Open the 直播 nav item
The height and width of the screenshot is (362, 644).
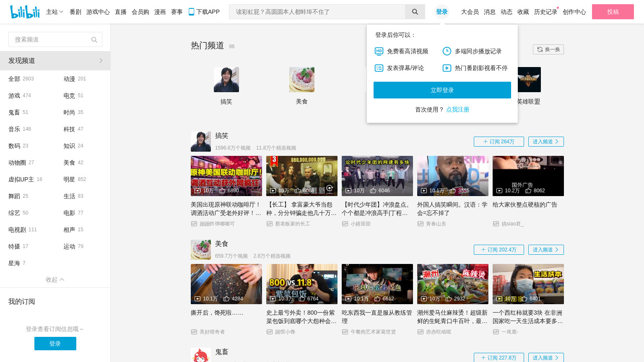(x=121, y=12)
